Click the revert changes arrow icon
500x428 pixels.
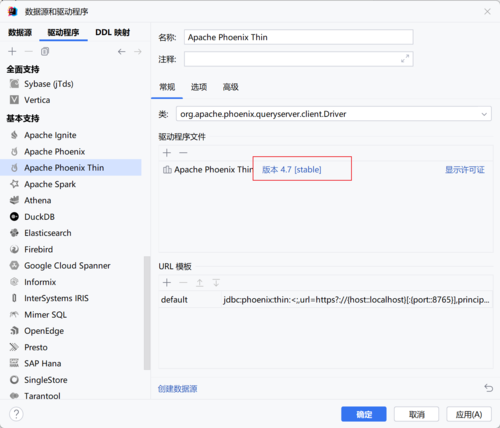coord(488,388)
